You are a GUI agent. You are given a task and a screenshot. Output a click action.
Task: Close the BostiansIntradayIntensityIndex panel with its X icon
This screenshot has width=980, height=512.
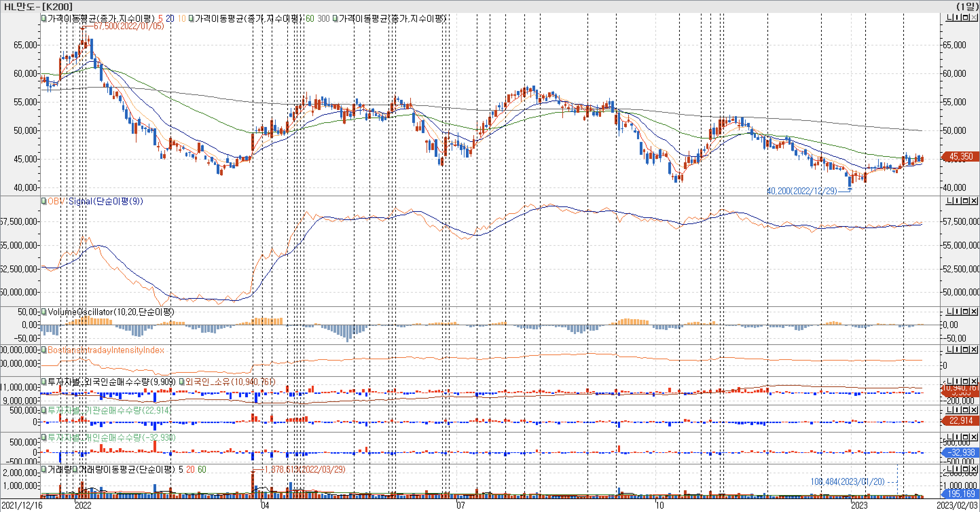click(974, 350)
